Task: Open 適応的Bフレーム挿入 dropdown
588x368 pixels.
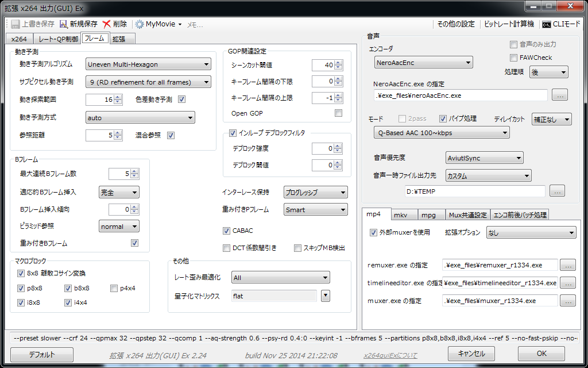Action: (119, 192)
